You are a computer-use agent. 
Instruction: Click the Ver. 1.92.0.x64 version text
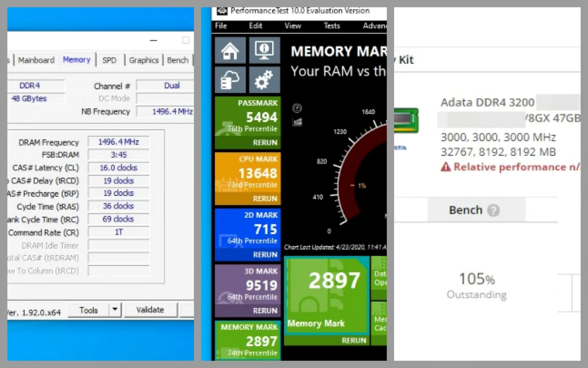point(34,313)
